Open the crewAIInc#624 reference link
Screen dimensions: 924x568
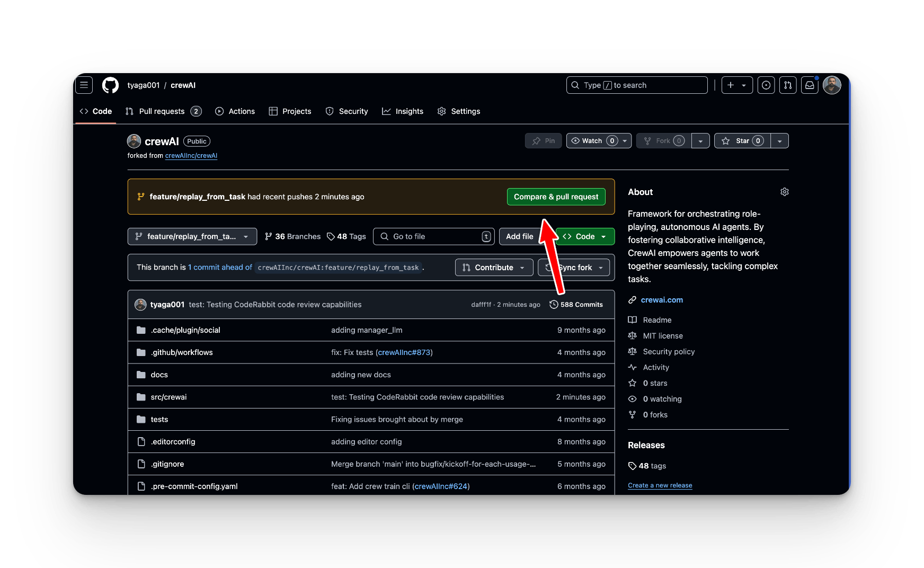click(x=441, y=486)
